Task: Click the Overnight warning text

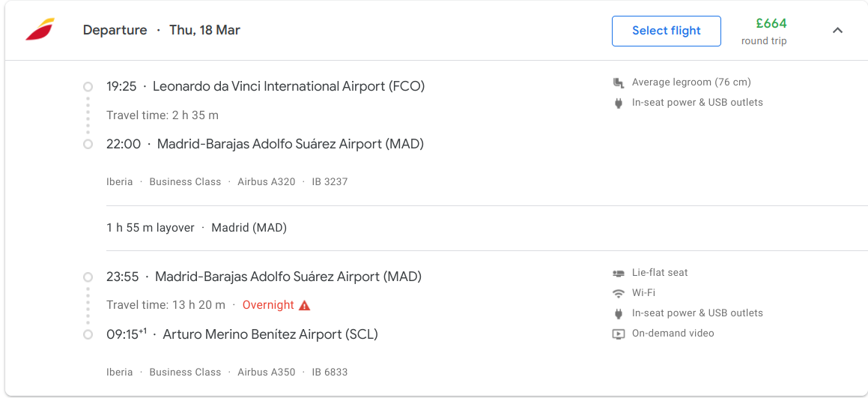Action: point(268,305)
